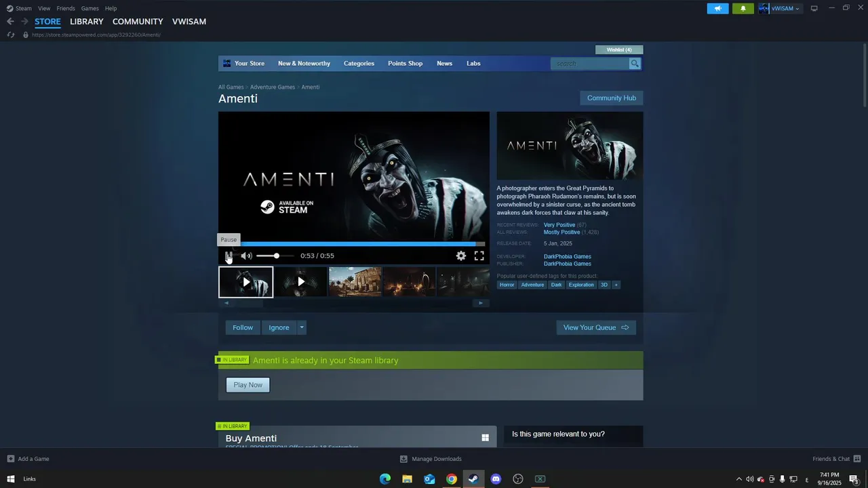Open Windows Start menu

(x=11, y=479)
